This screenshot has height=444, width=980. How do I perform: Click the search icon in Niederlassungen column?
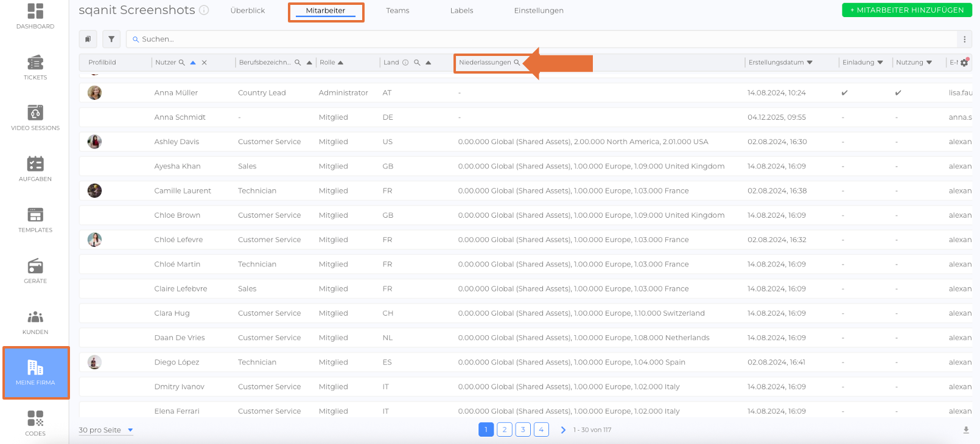517,63
